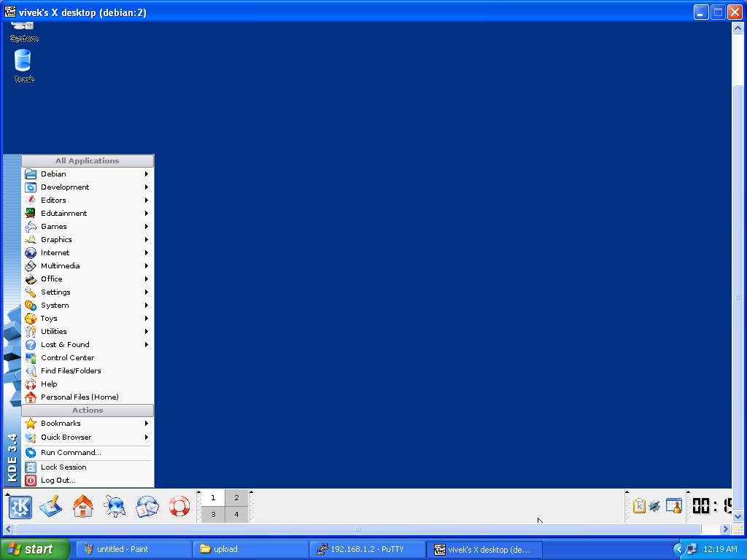
Task: Click the Bookmarks star icon
Action: tap(31, 424)
